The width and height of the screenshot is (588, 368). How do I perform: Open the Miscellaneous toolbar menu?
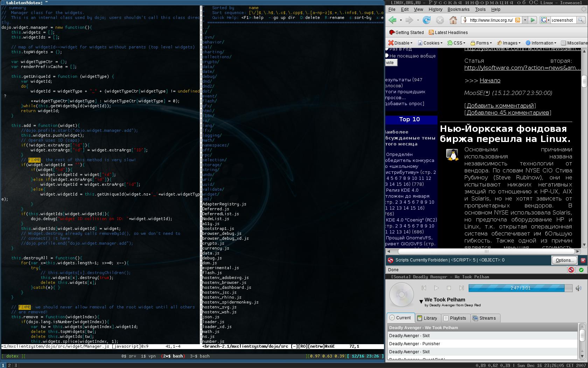click(x=574, y=43)
